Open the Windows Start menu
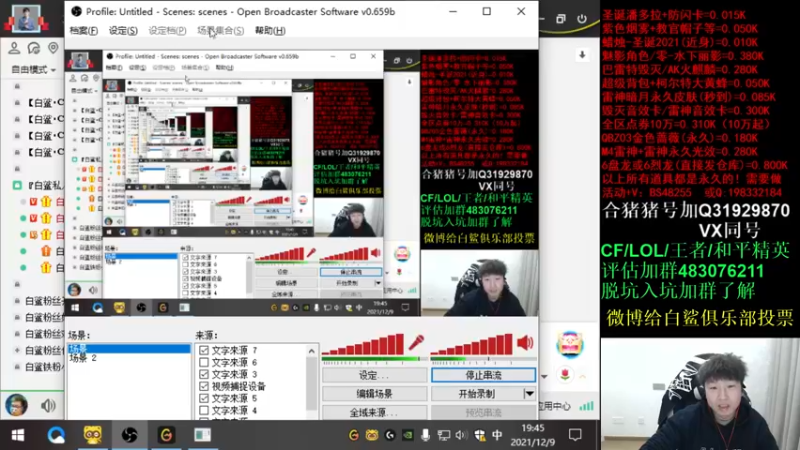This screenshot has width=800, height=450. (18, 435)
